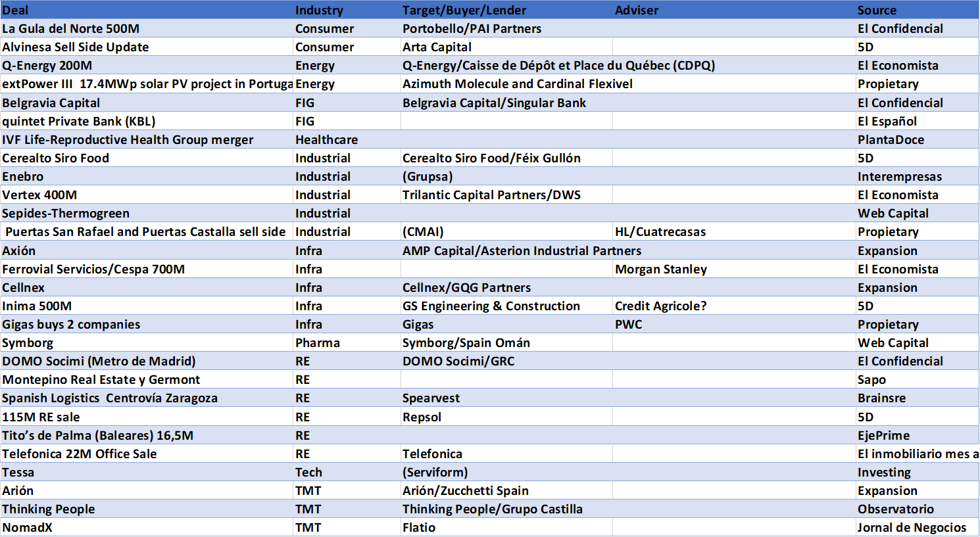Screen dimensions: 980x537
Task: Select the 'Trilantic Capital Partners/DWS' cell
Action: pyautogui.click(x=506, y=195)
